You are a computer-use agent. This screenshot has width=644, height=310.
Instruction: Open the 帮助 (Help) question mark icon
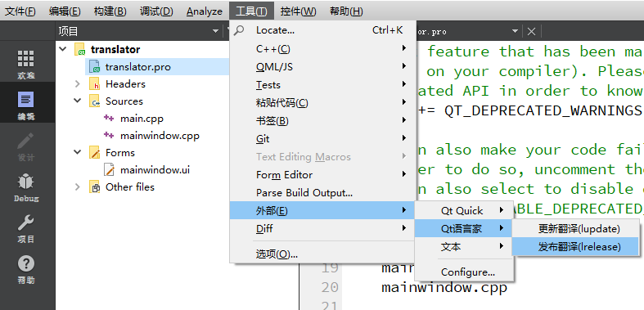(26, 263)
